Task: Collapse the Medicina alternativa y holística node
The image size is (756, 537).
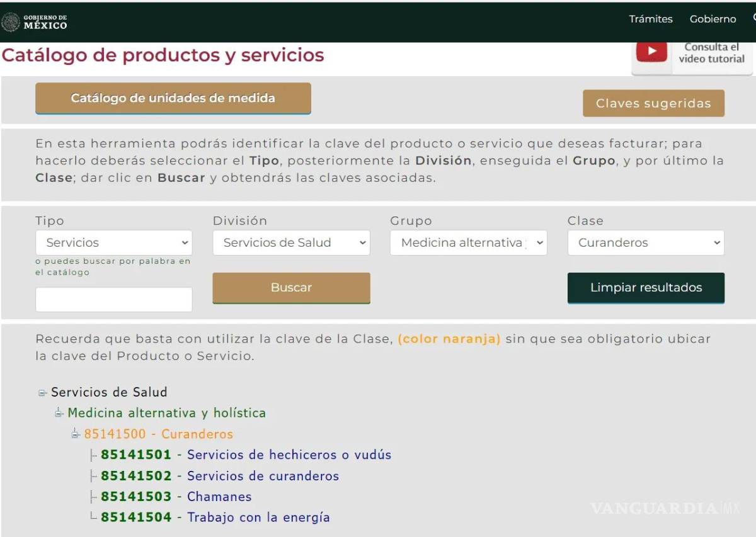Action: coord(59,413)
